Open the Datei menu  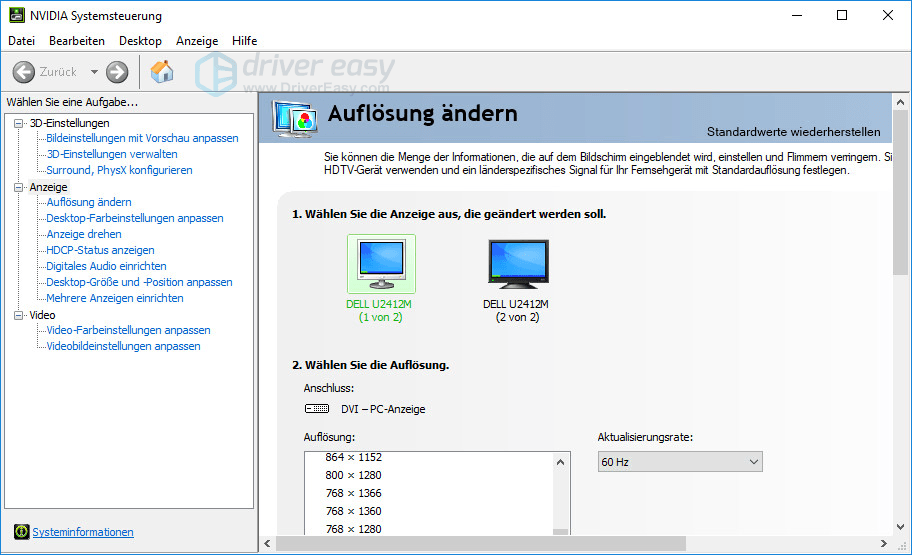(22, 41)
